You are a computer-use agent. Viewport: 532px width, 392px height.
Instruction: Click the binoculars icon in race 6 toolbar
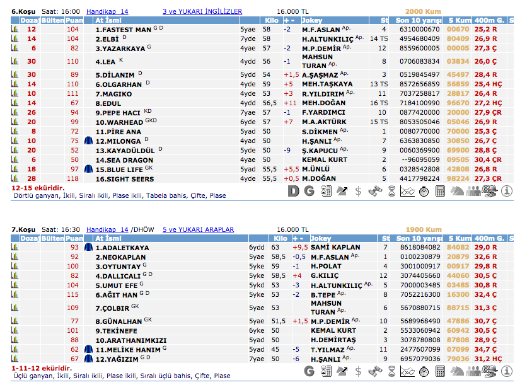point(374,190)
